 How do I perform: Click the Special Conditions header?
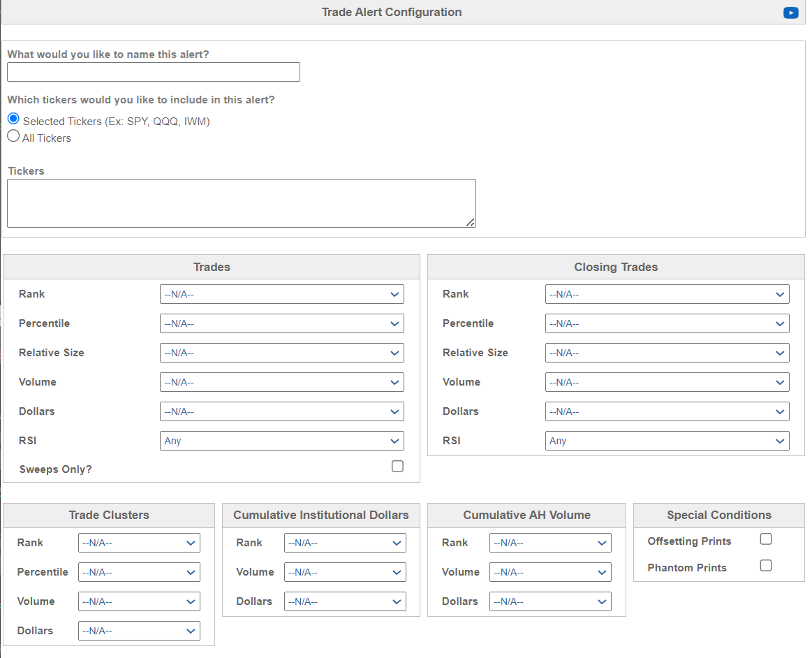(718, 515)
